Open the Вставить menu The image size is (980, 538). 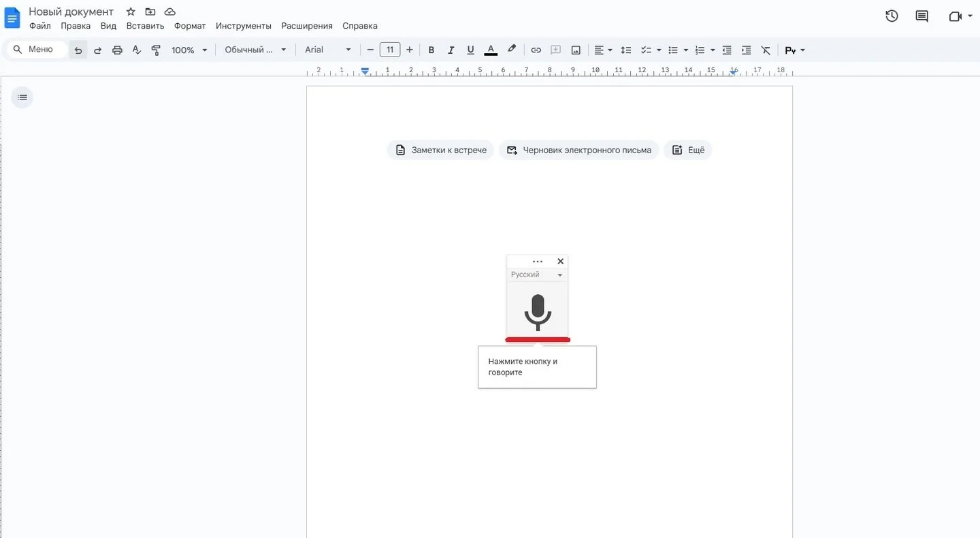145,26
